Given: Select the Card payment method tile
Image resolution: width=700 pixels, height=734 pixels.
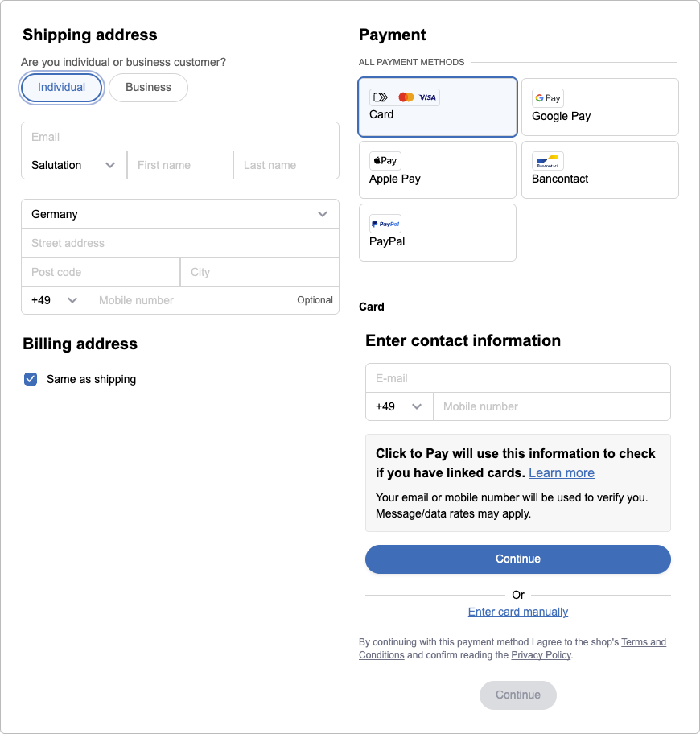Looking at the screenshot, I should pyautogui.click(x=438, y=107).
